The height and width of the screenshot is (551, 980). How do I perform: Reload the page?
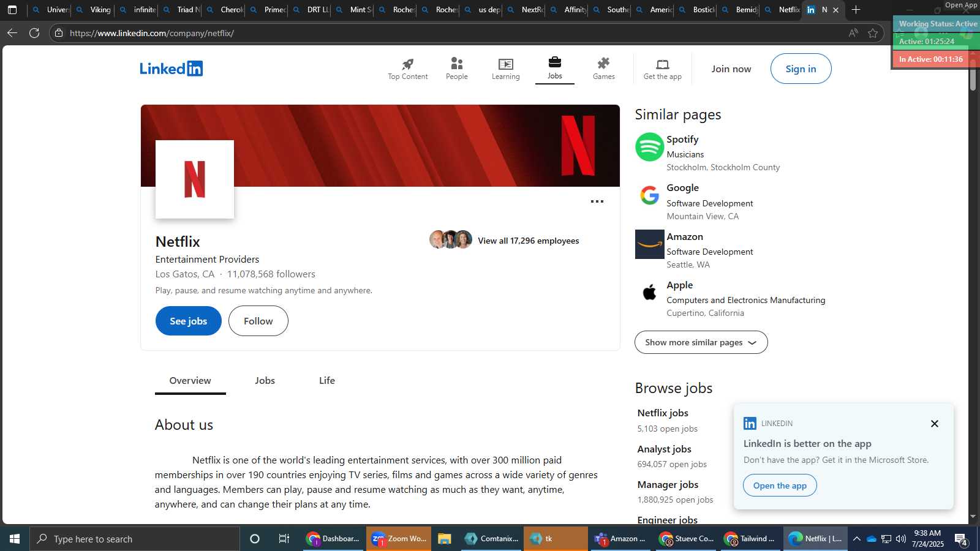34,33
